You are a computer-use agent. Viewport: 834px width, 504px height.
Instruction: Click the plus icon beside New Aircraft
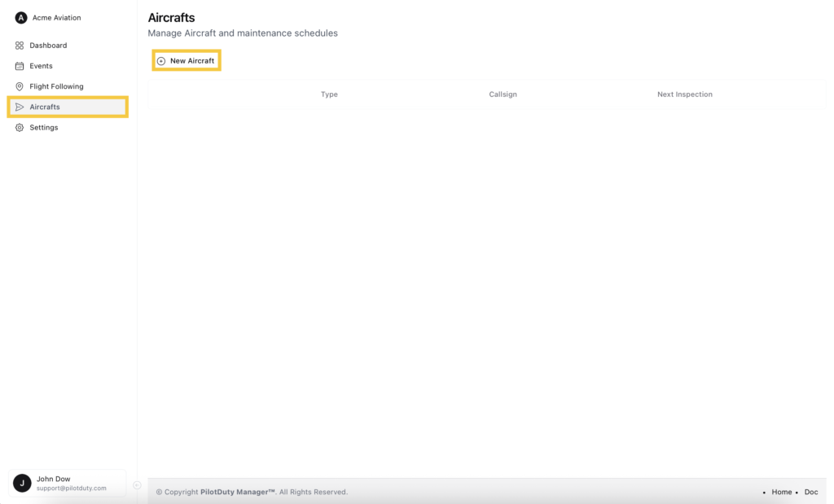161,61
